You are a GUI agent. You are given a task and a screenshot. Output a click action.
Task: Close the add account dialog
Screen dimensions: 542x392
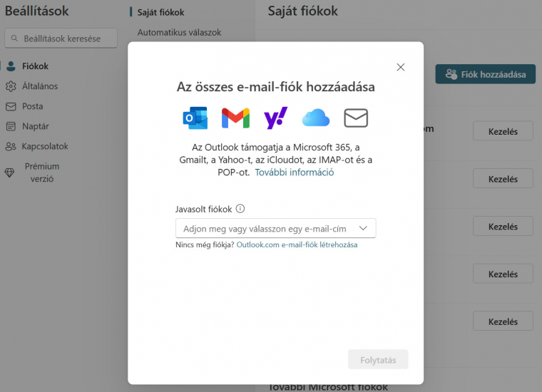point(400,67)
